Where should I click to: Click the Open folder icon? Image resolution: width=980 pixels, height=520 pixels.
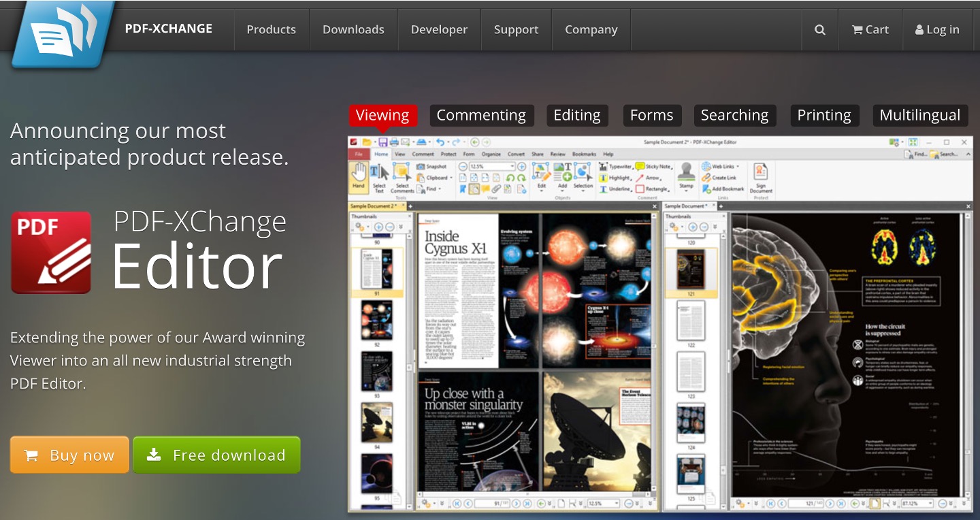click(x=367, y=142)
